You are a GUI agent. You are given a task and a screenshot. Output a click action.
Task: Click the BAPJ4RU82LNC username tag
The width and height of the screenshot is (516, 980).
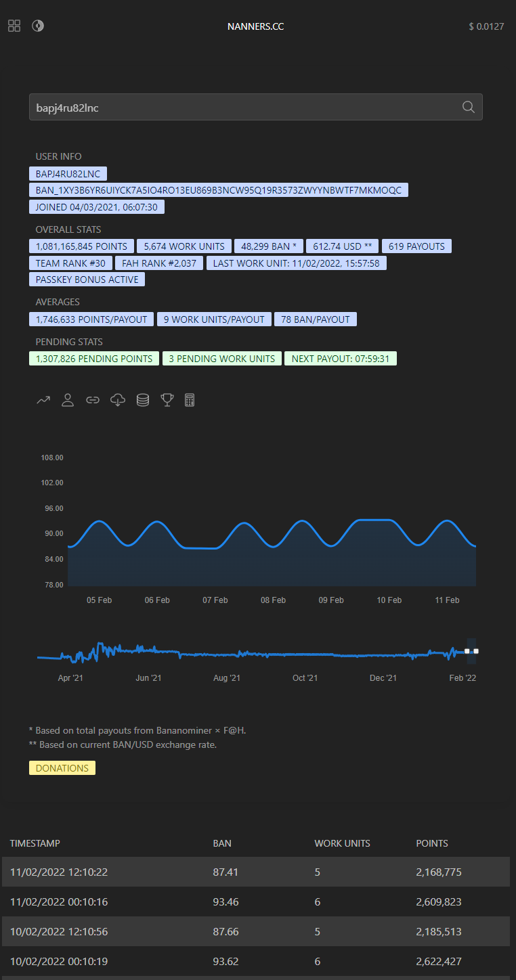point(68,174)
